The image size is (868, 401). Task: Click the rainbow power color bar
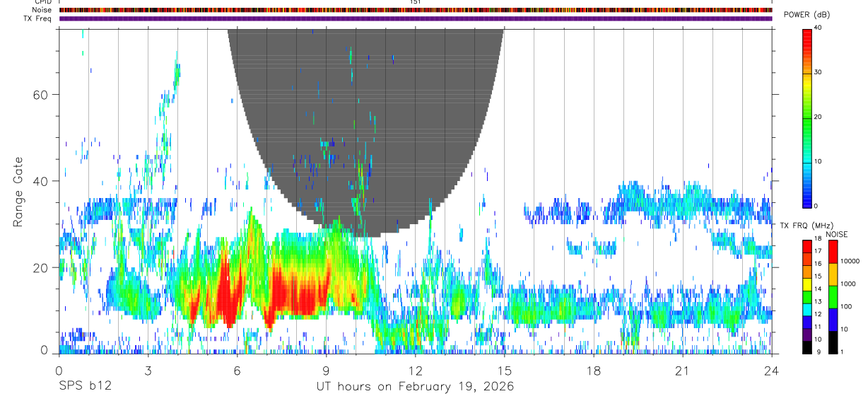click(x=807, y=117)
